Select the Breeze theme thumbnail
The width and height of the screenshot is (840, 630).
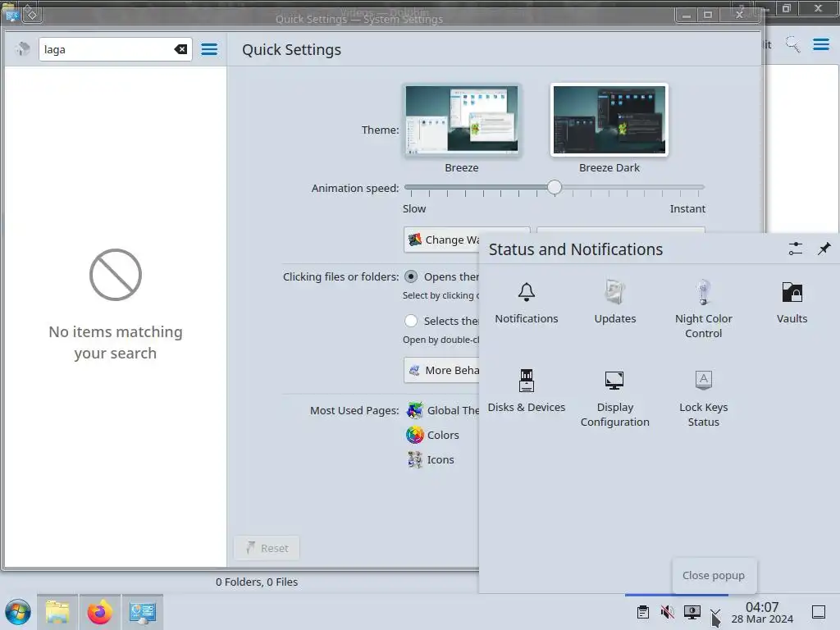pos(461,120)
